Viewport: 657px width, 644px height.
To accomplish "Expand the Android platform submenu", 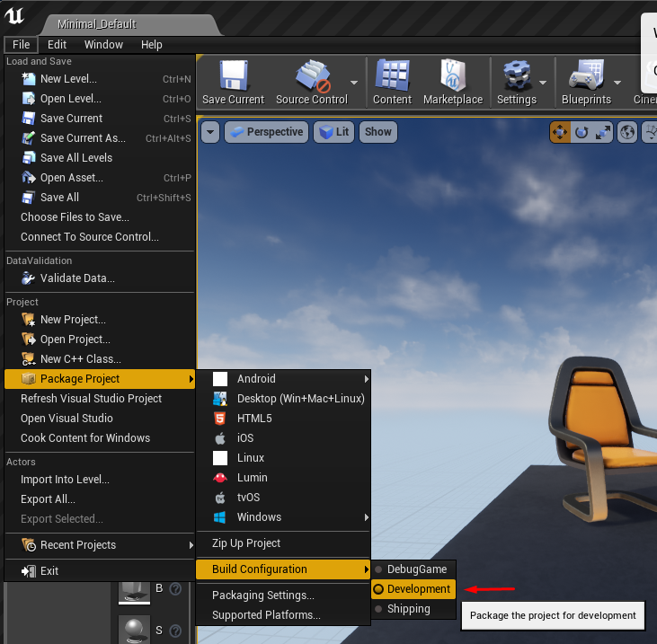I will pyautogui.click(x=284, y=378).
